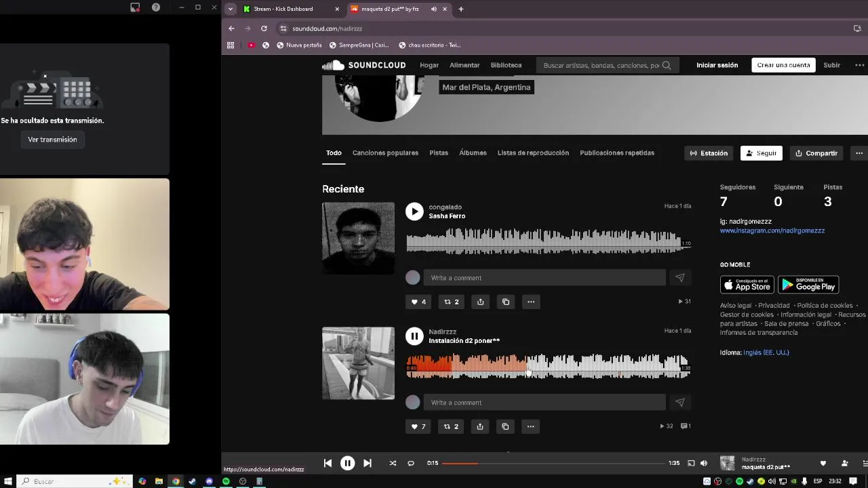Click the Seguir follow button
Screen dimensions: 868x488
coord(762,153)
